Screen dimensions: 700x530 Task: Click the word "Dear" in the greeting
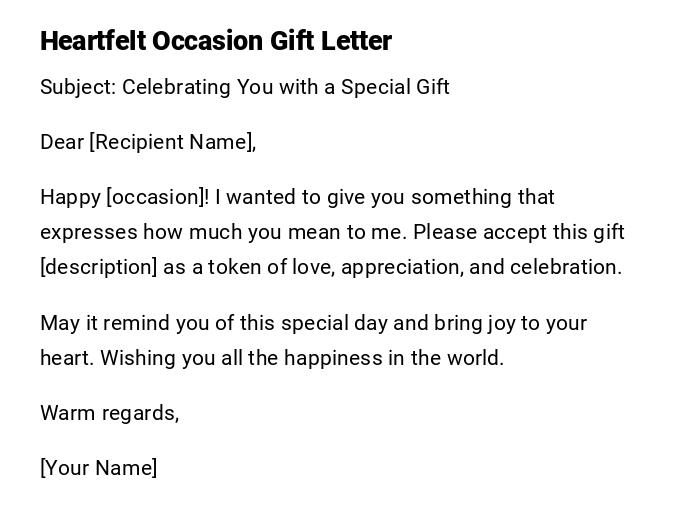[62, 142]
